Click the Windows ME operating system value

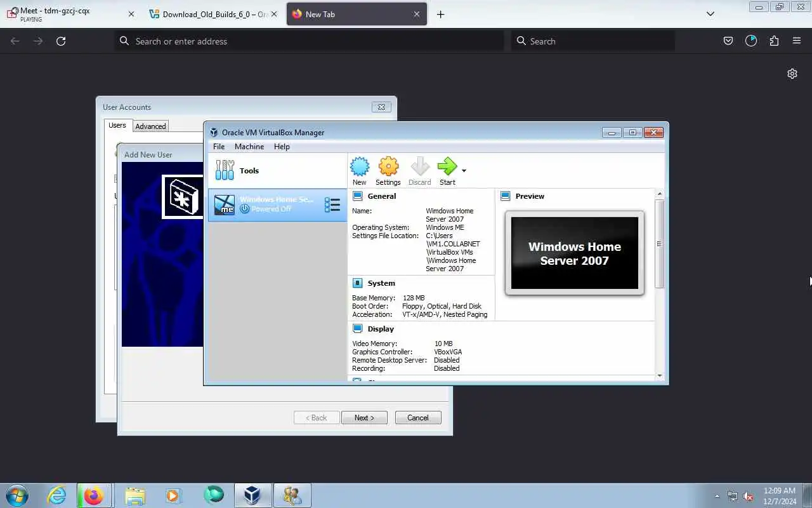[x=445, y=227]
